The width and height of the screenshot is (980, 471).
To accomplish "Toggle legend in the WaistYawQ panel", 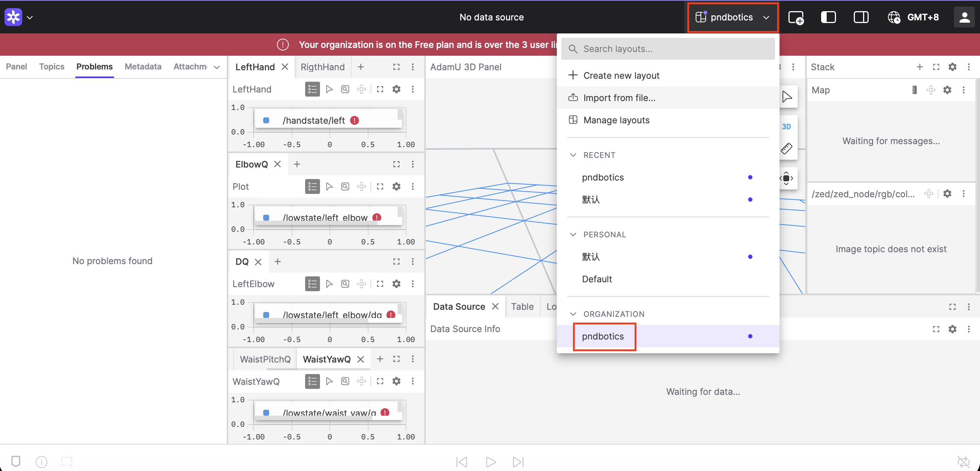I will [x=312, y=381].
